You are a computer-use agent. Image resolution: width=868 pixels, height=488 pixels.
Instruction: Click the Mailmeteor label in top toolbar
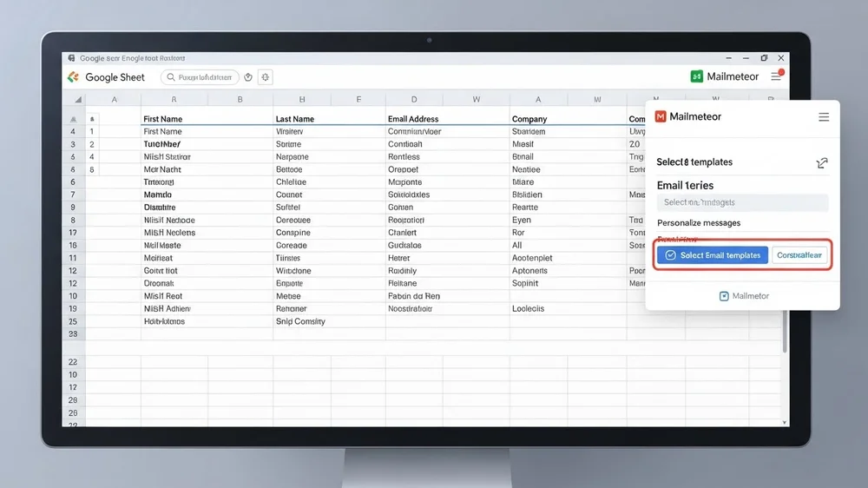tap(733, 76)
